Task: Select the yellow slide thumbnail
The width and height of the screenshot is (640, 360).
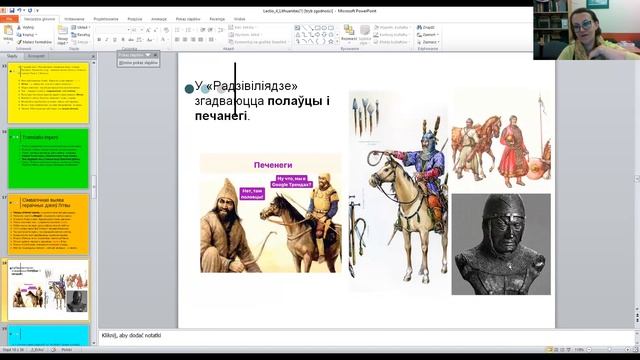Action: coord(48,93)
